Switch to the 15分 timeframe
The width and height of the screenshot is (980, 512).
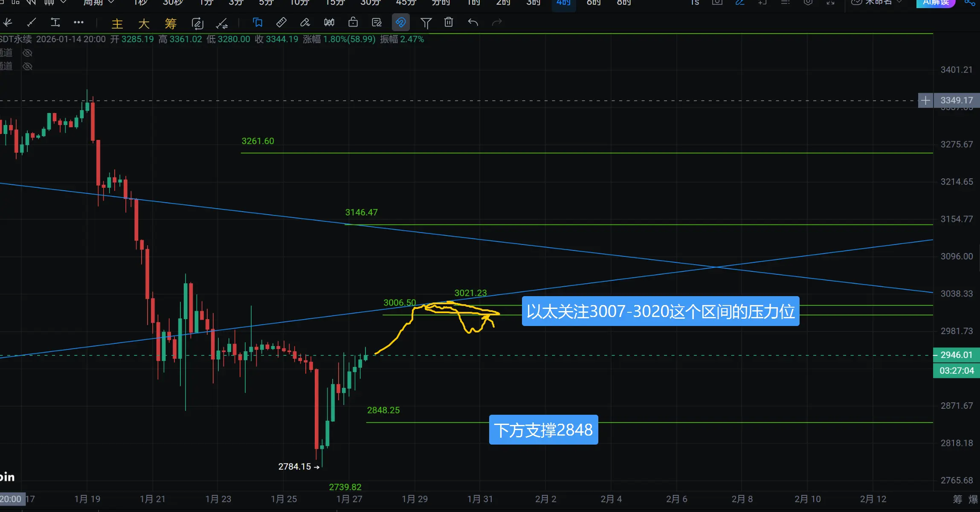click(335, 3)
